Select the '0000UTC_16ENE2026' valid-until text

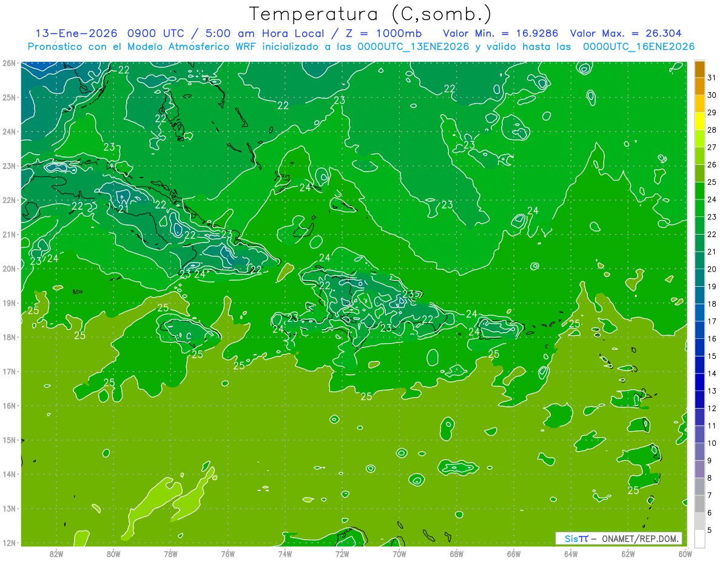[638, 47]
